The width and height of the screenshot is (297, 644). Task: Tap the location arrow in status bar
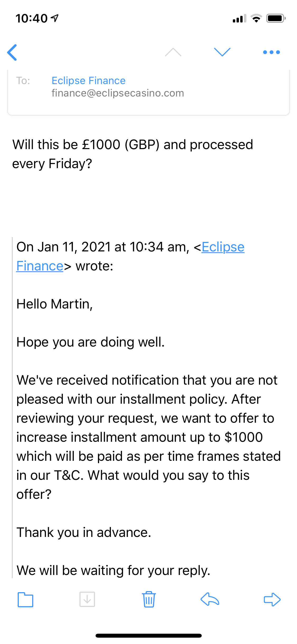[x=55, y=18]
